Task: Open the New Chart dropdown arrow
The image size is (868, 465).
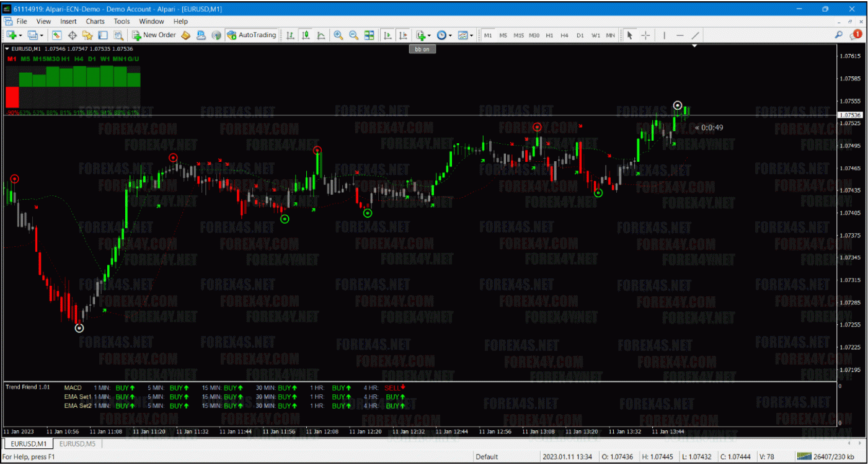Action: [x=20, y=35]
